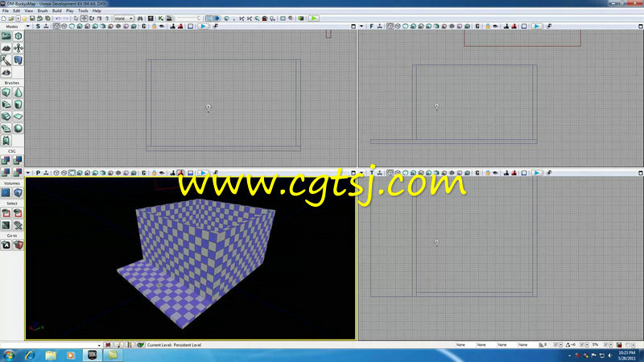This screenshot has width=644, height=362.
Task: Pick the Linear Staircase brush
Action: point(6,117)
